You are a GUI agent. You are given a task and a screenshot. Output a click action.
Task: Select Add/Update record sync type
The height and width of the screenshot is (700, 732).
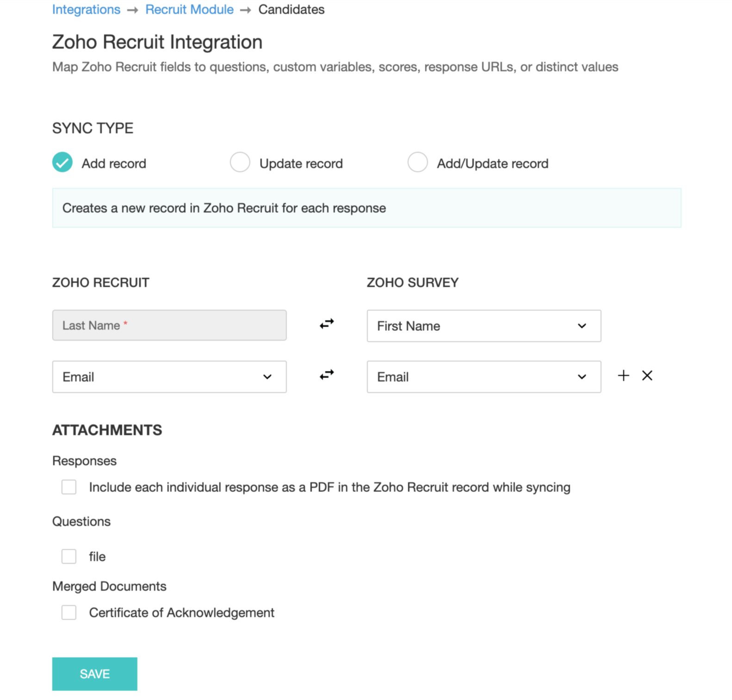(x=417, y=162)
